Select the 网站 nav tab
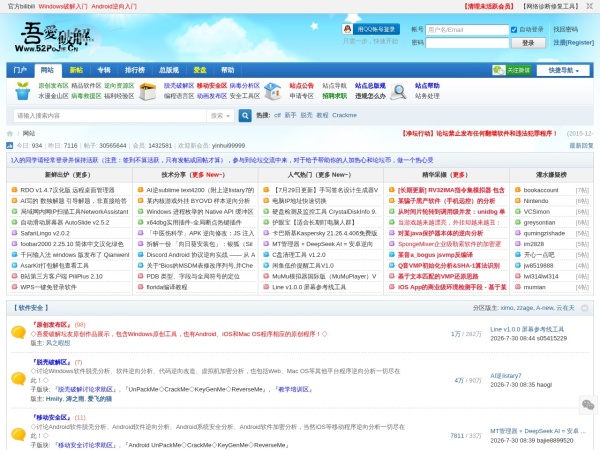Viewport: 600px width, 450px height. click(47, 70)
